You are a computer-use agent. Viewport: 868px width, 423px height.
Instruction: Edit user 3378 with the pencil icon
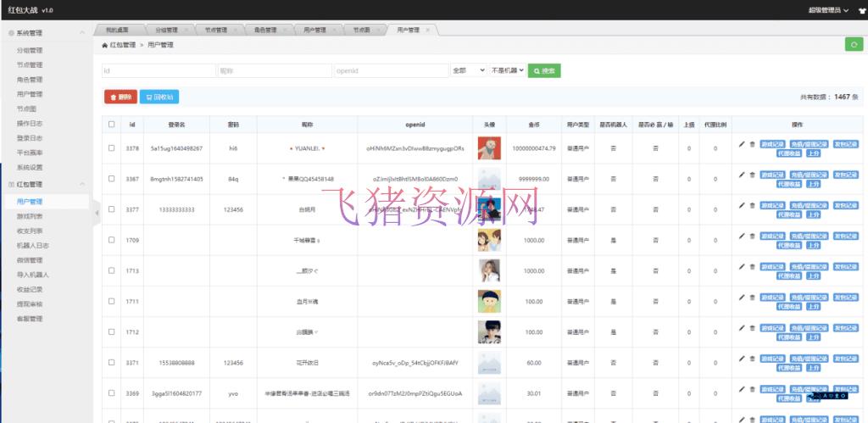(x=742, y=144)
